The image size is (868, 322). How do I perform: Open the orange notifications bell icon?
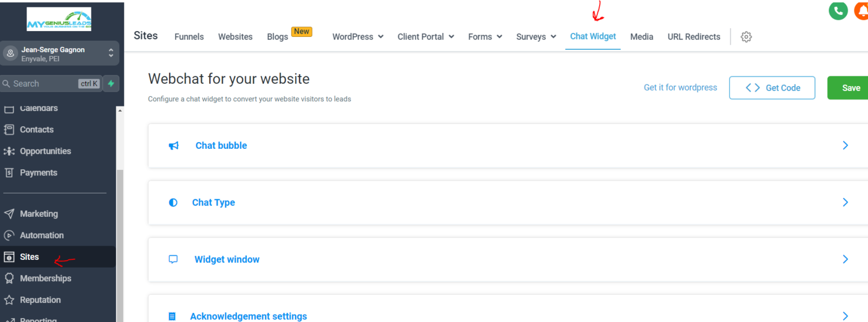point(862,10)
